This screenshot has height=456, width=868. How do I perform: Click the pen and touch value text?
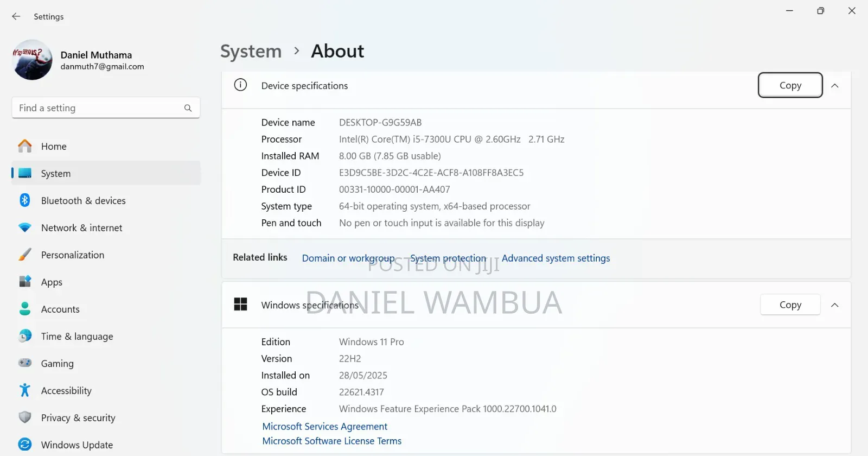point(442,223)
